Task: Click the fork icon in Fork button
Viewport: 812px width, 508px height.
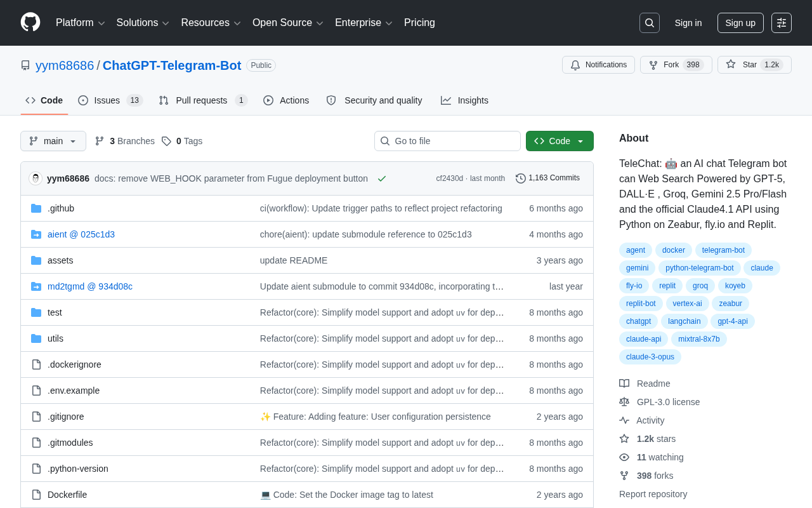Action: point(653,65)
